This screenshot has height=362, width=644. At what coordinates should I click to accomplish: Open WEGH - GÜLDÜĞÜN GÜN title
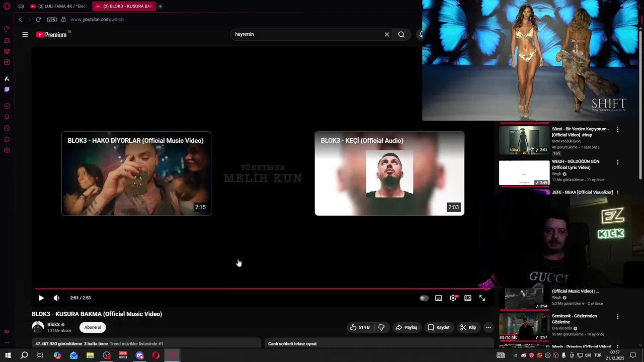(576, 164)
